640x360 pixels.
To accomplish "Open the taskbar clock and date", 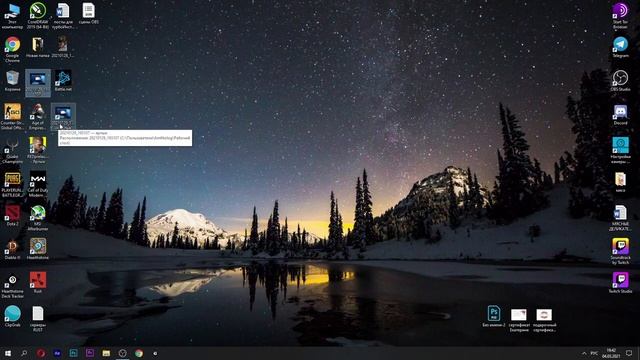I will tap(611, 353).
